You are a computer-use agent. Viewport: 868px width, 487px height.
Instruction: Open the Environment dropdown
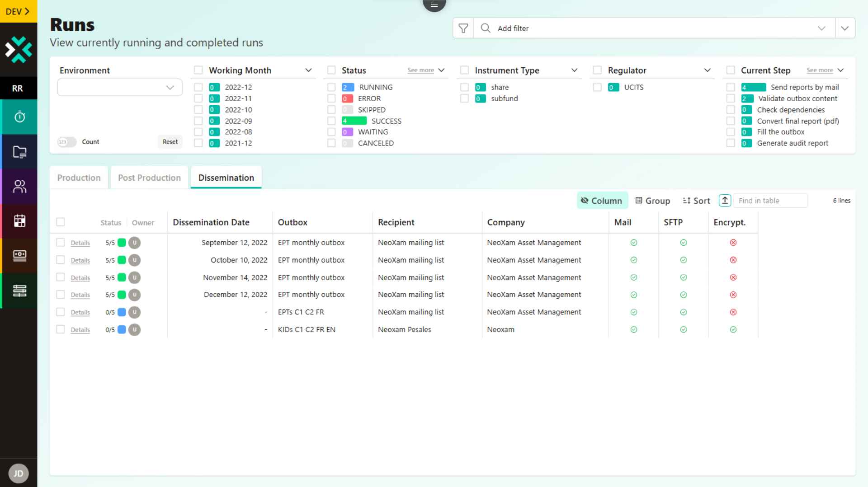[x=119, y=87]
